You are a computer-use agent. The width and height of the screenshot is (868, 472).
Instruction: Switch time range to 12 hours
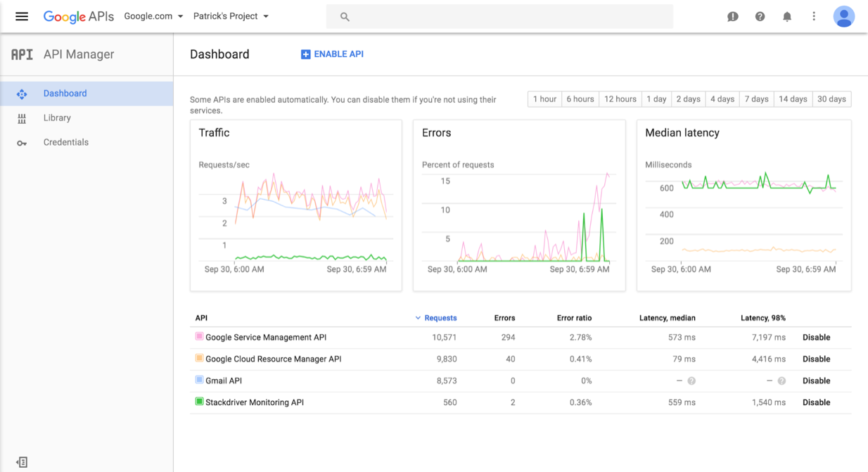(x=620, y=99)
